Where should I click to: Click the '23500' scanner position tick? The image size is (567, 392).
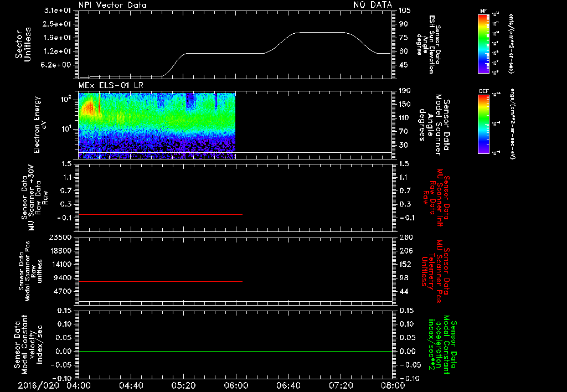pyautogui.click(x=60, y=238)
